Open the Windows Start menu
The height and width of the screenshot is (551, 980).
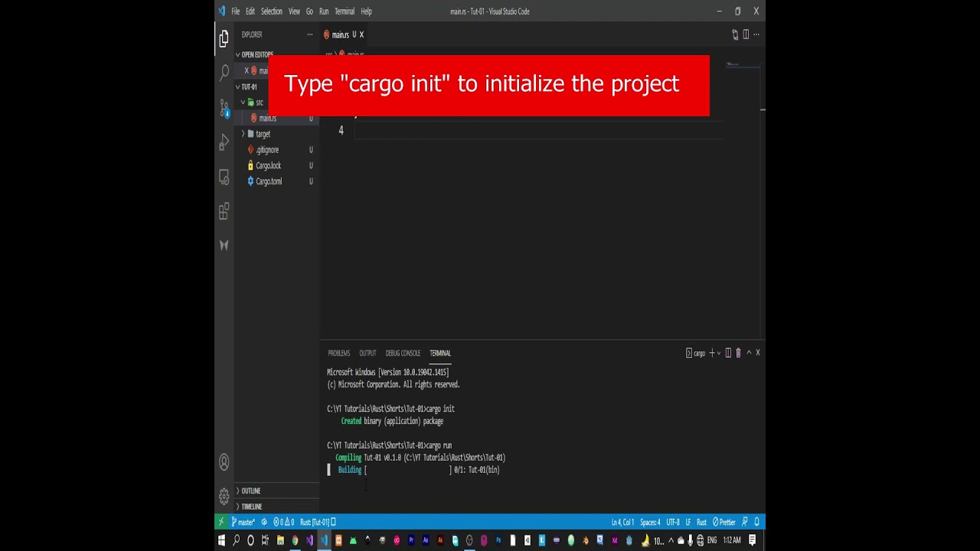[x=222, y=540]
